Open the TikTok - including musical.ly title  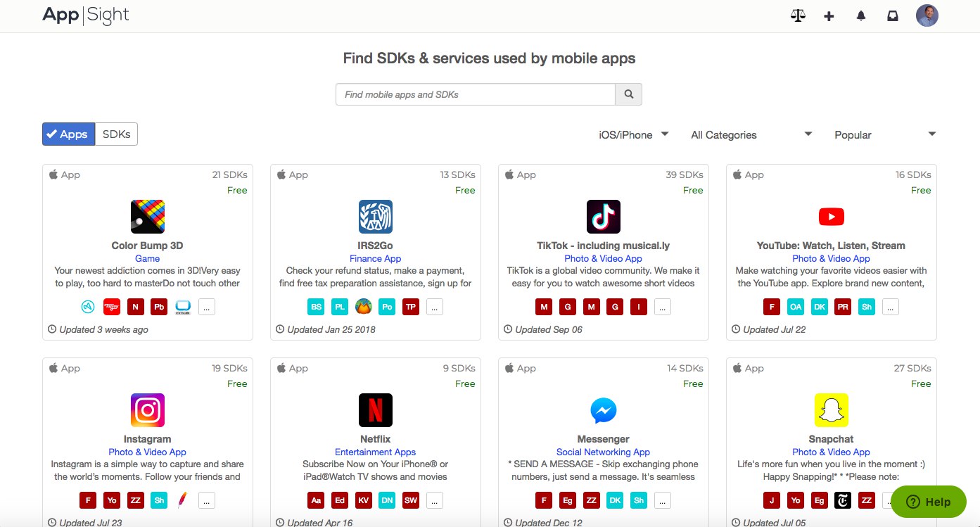coord(604,246)
